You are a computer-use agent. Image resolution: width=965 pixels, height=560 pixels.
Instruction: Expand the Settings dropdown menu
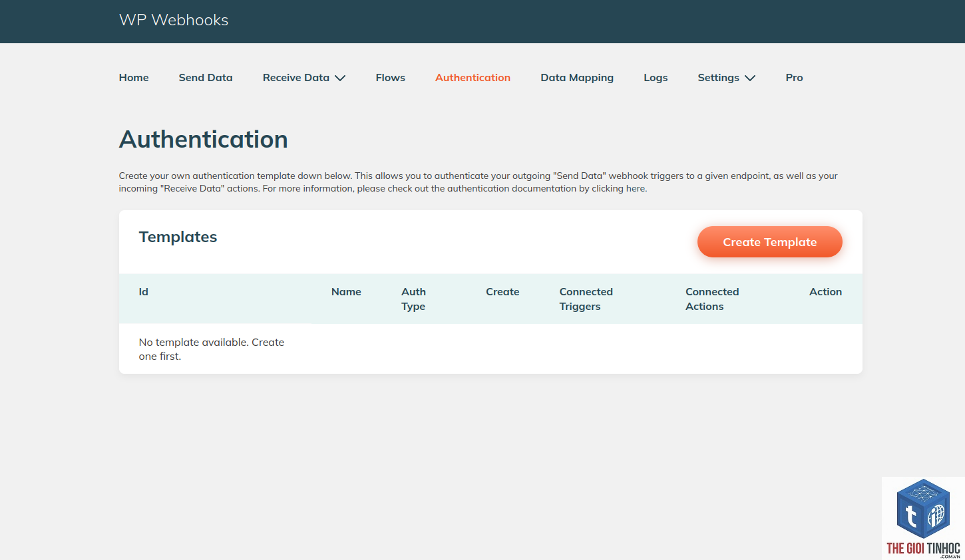[x=727, y=78]
